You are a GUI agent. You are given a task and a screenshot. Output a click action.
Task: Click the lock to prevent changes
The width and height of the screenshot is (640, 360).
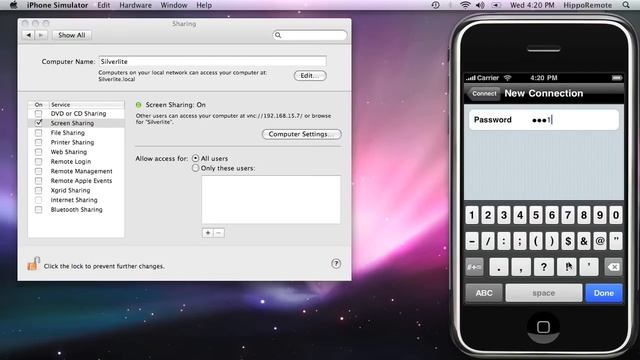click(33, 264)
